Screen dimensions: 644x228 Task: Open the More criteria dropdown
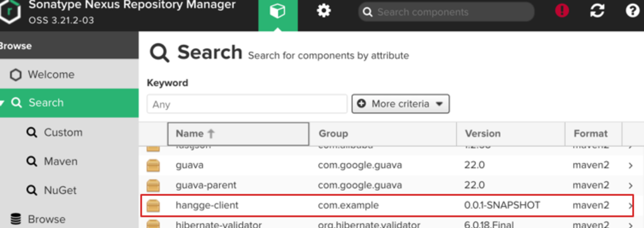pyautogui.click(x=400, y=103)
